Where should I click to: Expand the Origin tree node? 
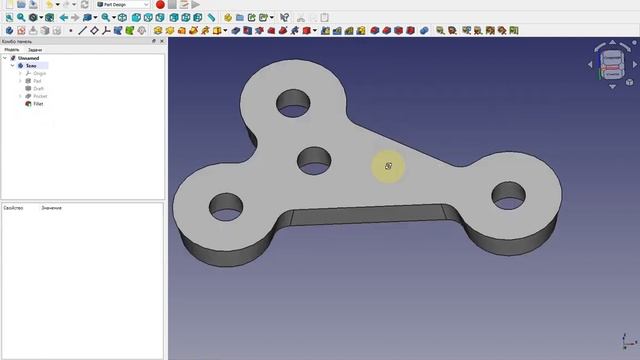pyautogui.click(x=20, y=73)
